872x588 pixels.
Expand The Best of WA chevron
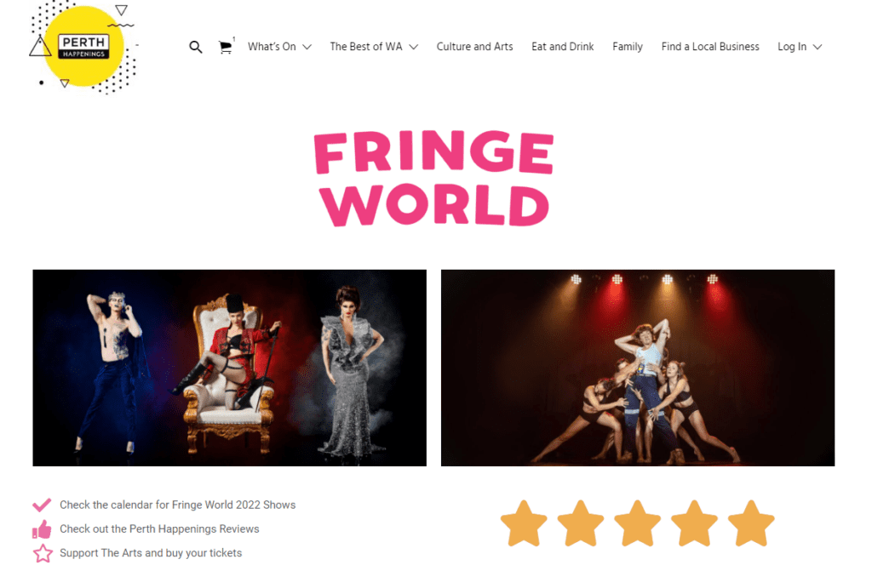[x=413, y=48]
